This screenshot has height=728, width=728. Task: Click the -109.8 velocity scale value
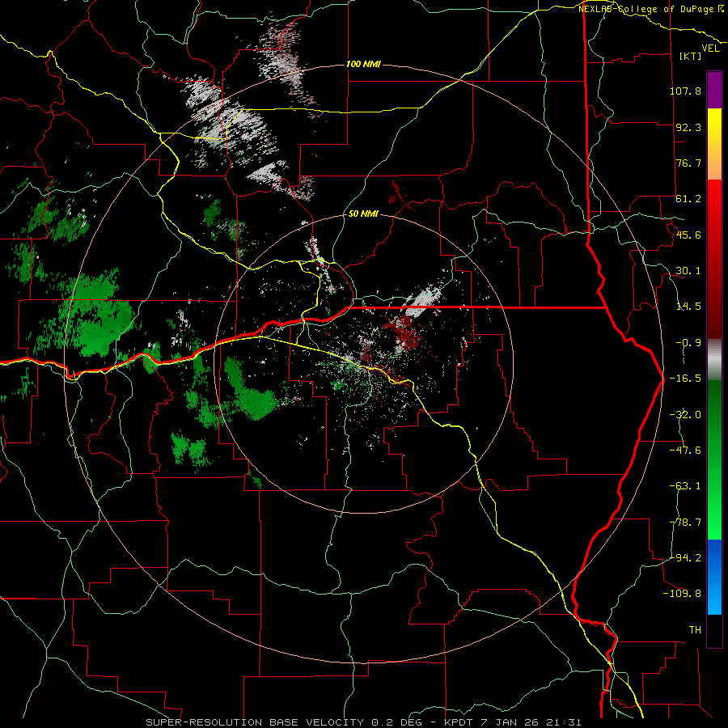(682, 594)
